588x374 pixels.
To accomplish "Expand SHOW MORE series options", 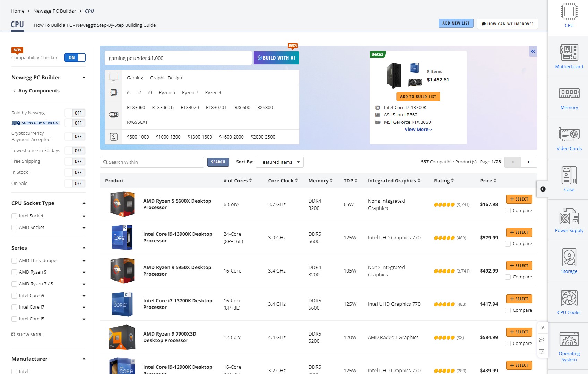I will [x=27, y=335].
